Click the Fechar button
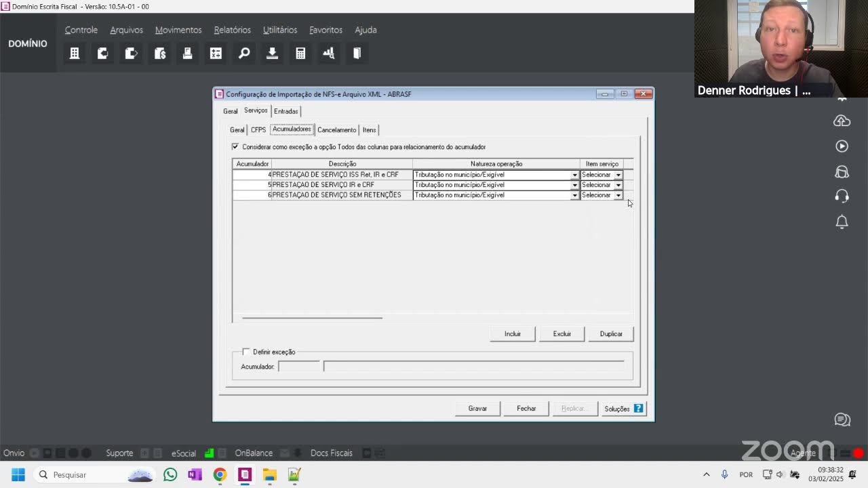The width and height of the screenshot is (868, 488). pos(526,408)
